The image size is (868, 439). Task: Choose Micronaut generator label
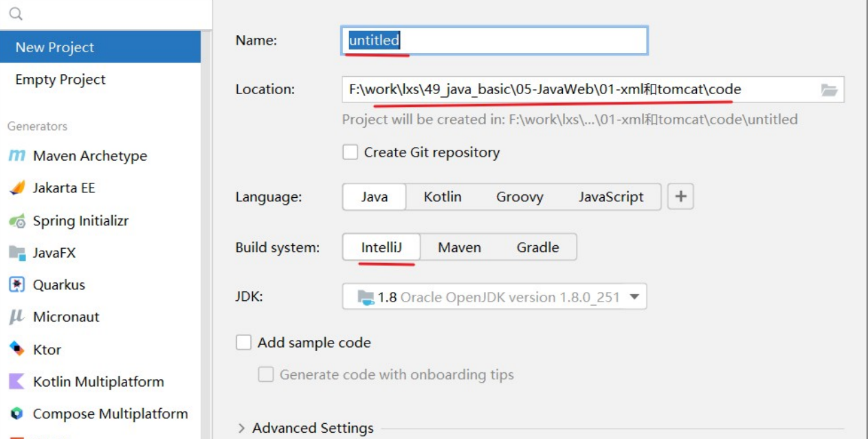pos(66,317)
